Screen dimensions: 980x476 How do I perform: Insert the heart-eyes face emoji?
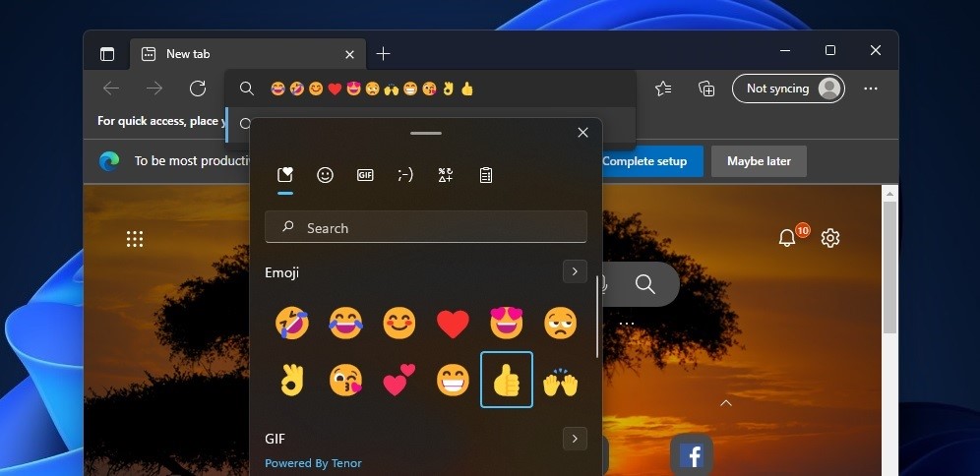[x=507, y=324]
